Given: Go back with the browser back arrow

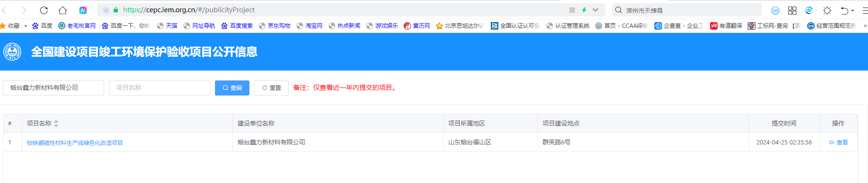Looking at the screenshot, I should pyautogui.click(x=5, y=10).
